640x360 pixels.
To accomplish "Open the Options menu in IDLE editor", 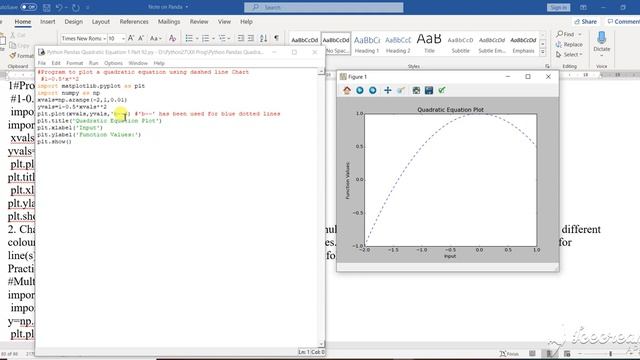I will click(x=113, y=63).
